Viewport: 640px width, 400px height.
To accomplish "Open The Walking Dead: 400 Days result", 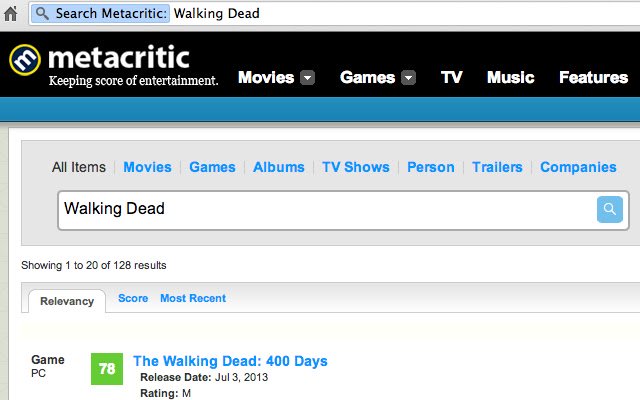I will tap(230, 361).
